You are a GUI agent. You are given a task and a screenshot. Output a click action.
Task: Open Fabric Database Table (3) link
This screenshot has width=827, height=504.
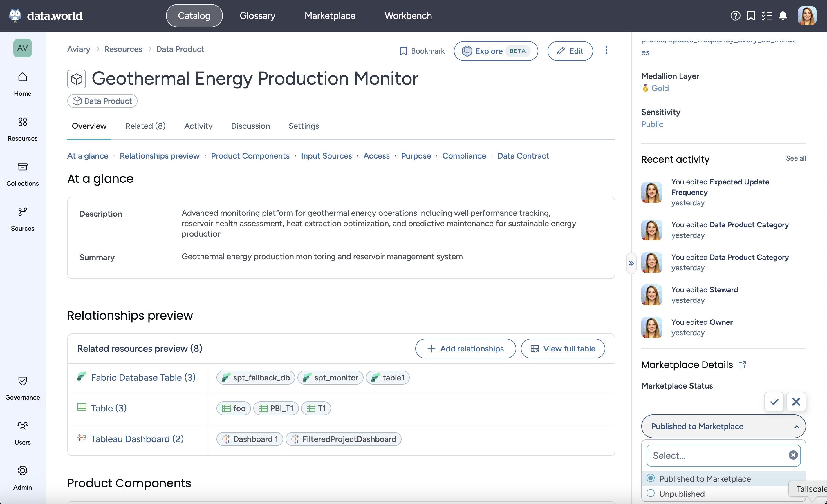pos(143,377)
